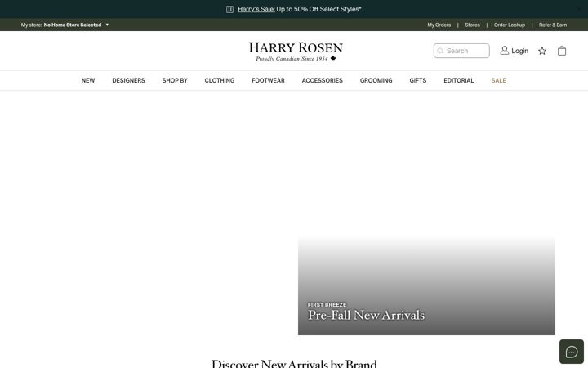Open the CLOTHING menu
The height and width of the screenshot is (368, 588).
[x=220, y=80]
